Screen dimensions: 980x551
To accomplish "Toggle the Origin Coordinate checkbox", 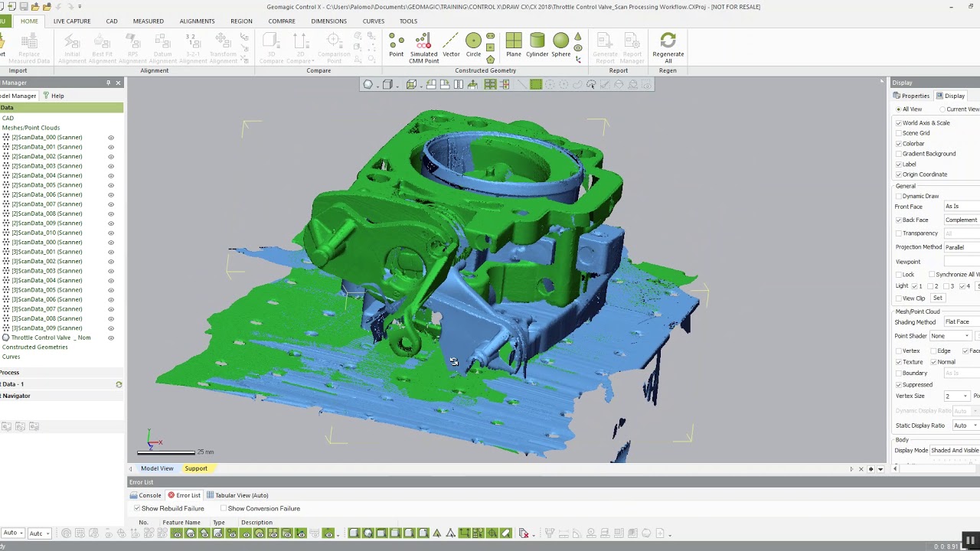I will (899, 174).
